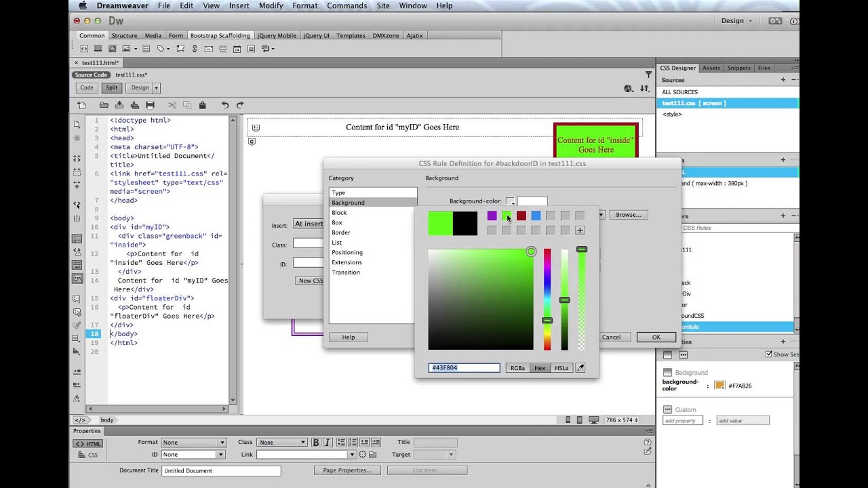Select test111.css [ screen ] source
Image resolution: width=868 pixels, height=488 pixels.
click(728, 103)
